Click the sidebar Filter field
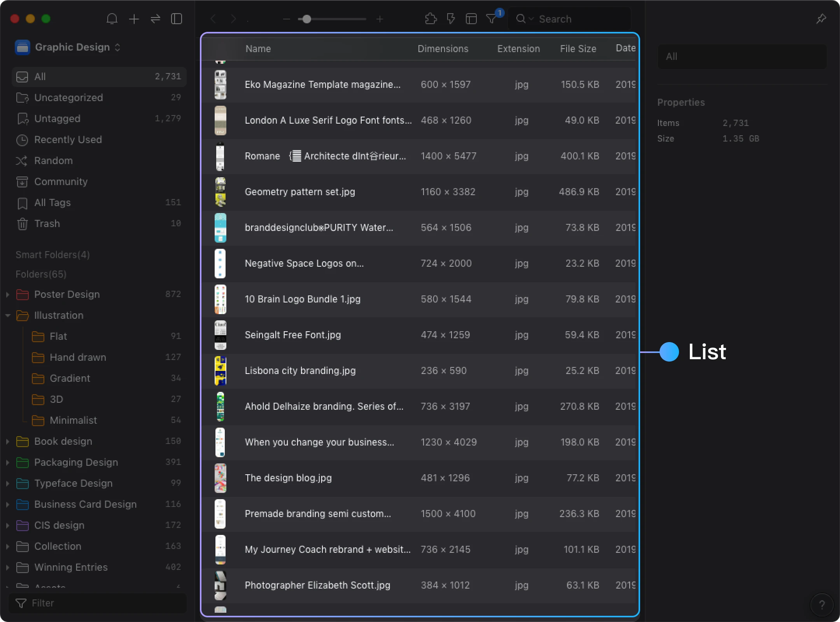This screenshot has height=622, width=840. 98,603
